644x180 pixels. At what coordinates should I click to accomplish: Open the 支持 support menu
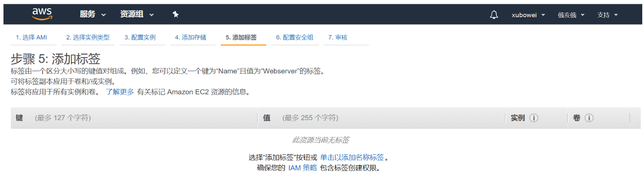[x=607, y=15]
